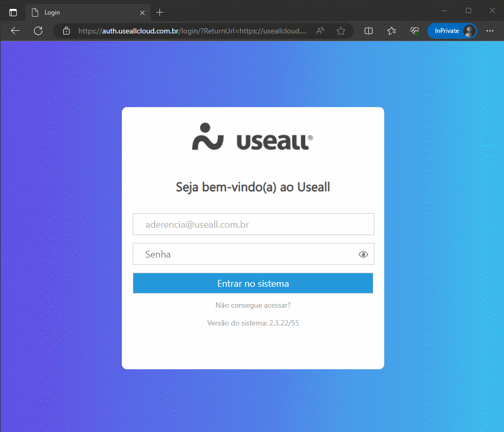Viewport: 504px width, 432px height.
Task: Close the Login tab
Action: pos(143,12)
